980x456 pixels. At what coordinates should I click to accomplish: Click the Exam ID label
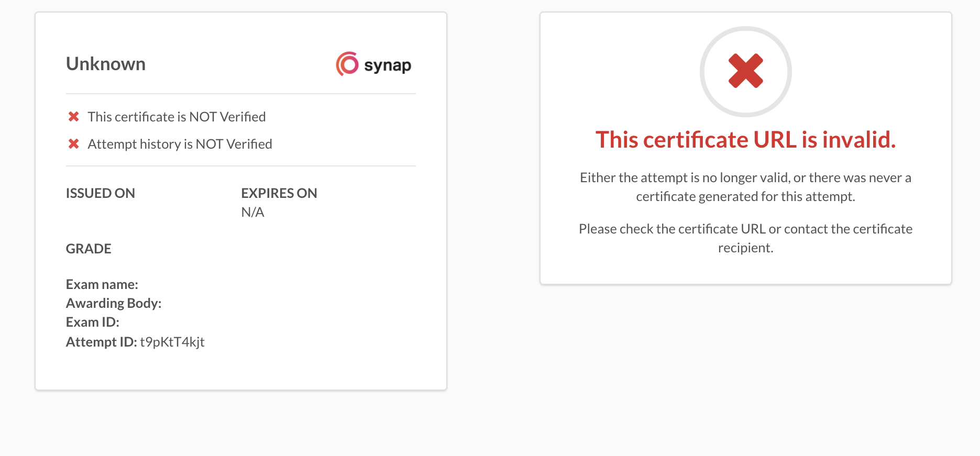[x=93, y=322]
